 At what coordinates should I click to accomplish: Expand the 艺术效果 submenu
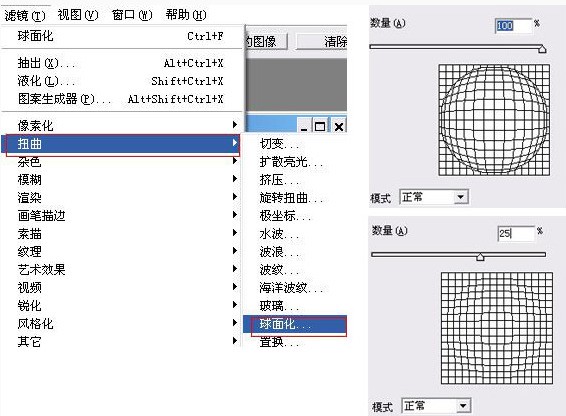tap(121, 269)
